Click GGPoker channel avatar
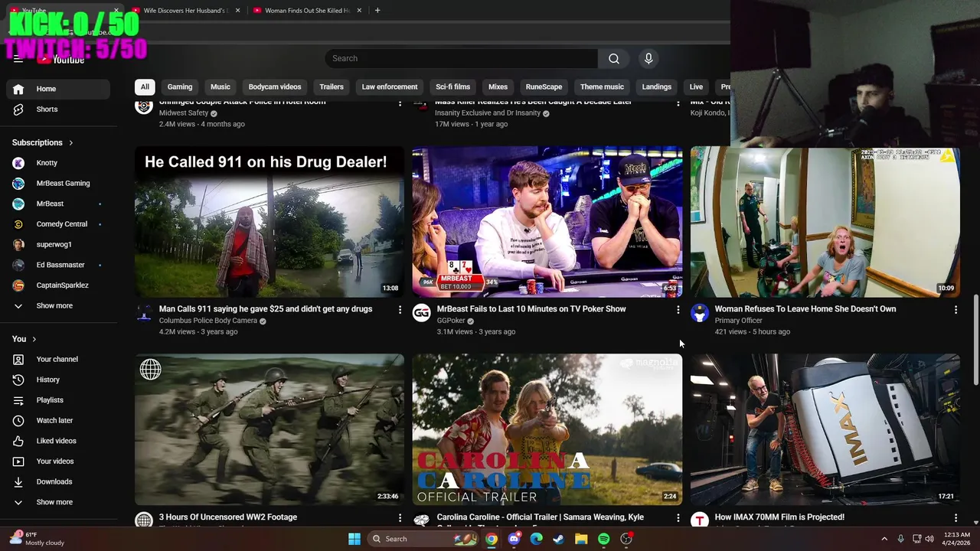980x551 pixels. coord(422,313)
